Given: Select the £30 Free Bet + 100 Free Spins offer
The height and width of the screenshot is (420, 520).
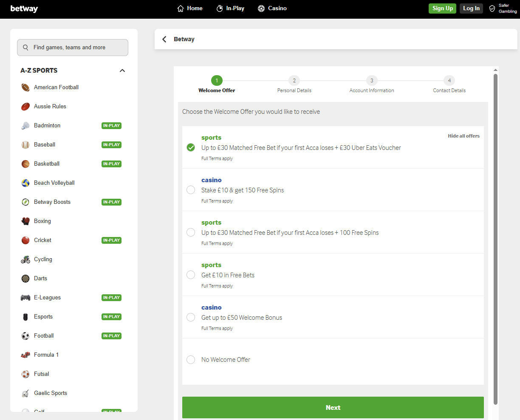Looking at the screenshot, I should 191,232.
